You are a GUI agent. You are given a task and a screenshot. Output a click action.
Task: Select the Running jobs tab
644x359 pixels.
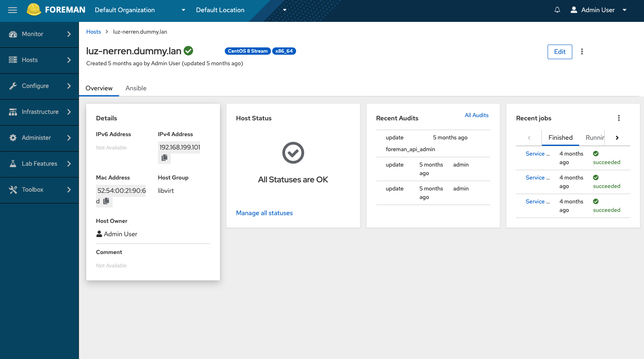pos(594,138)
